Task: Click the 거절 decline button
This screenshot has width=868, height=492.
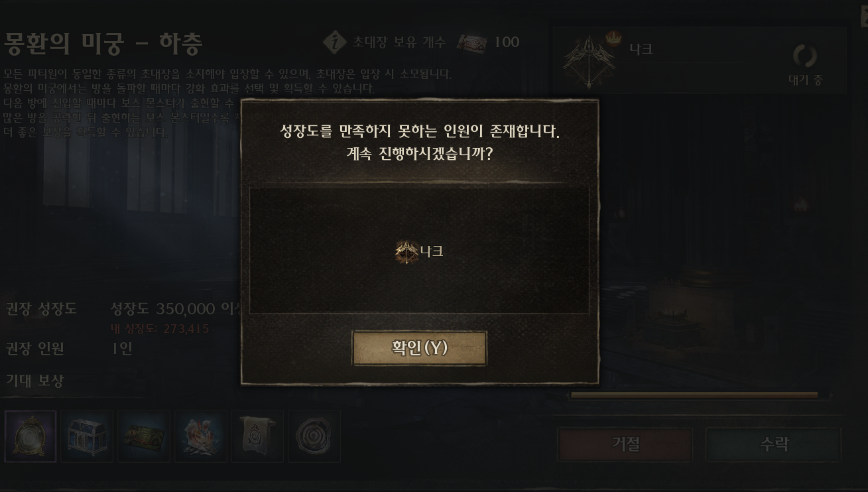Action: [x=625, y=444]
